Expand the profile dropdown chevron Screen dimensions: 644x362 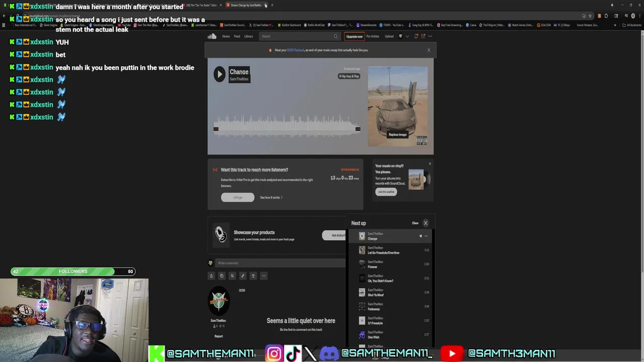click(407, 36)
